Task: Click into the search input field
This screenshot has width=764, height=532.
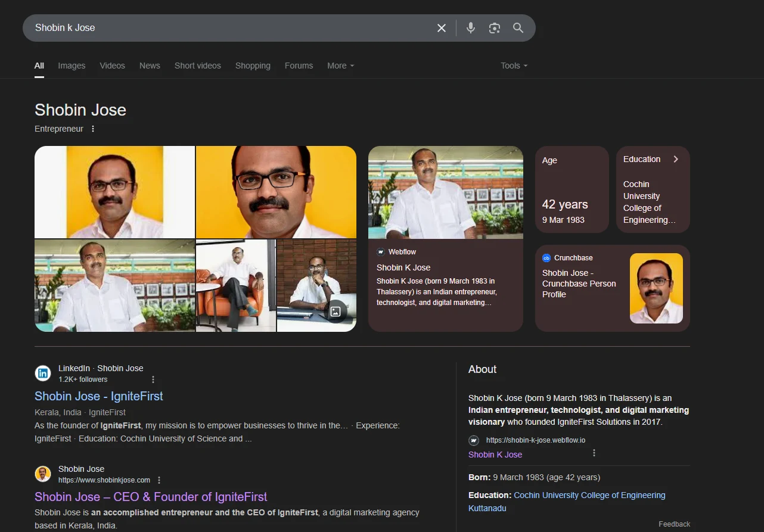Action: 232,28
